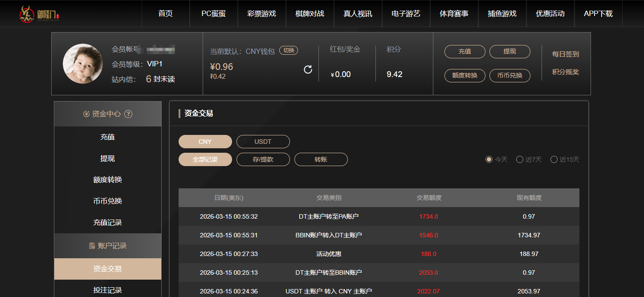644x297 pixels.
Task: Select the 近7天 radio button
Action: tap(519, 159)
